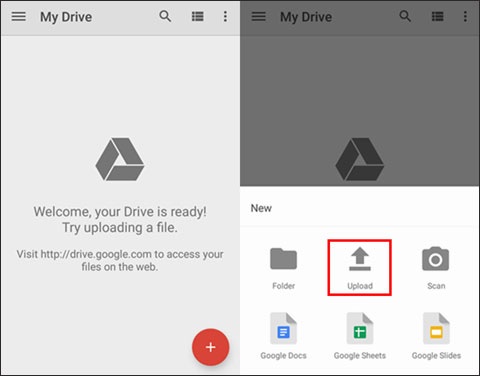Tap the red plus floating button
Image resolution: width=480 pixels, height=376 pixels.
(210, 347)
